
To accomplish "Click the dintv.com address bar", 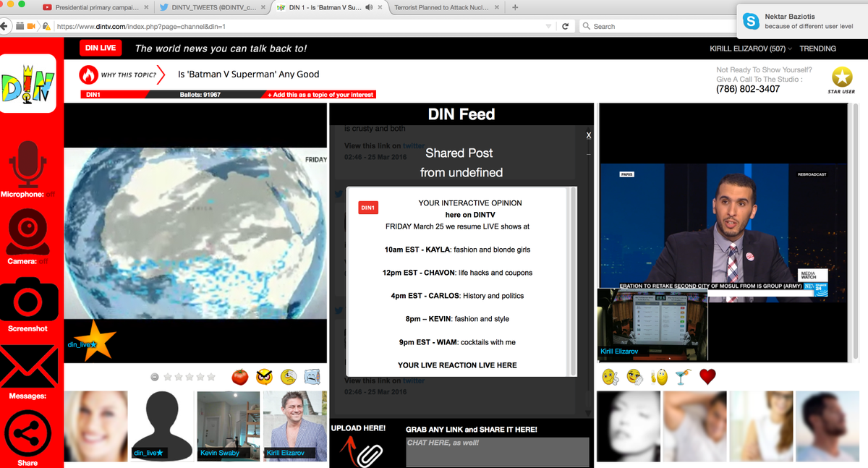I will click(297, 26).
